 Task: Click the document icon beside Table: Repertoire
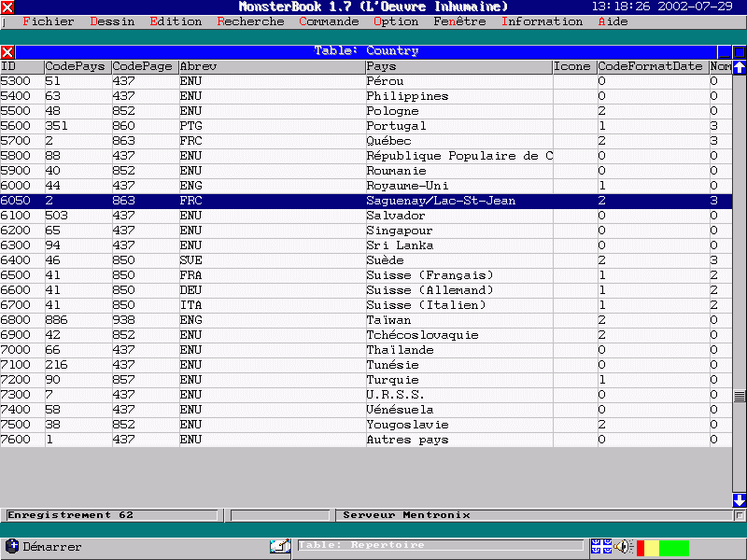[x=280, y=546]
